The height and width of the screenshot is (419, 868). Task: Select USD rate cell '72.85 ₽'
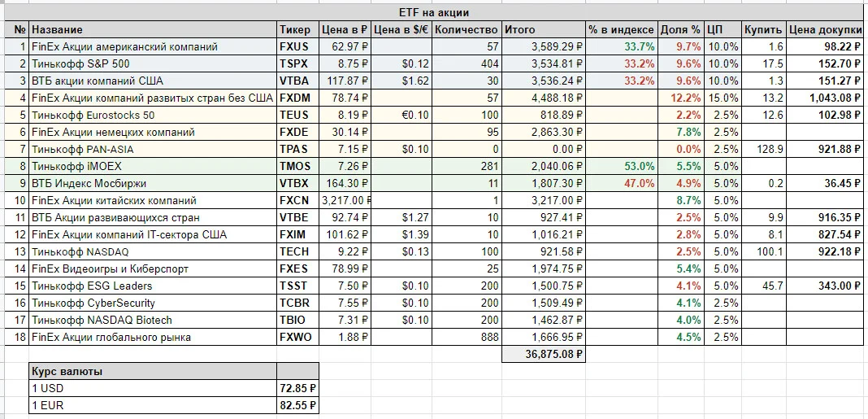298,389
